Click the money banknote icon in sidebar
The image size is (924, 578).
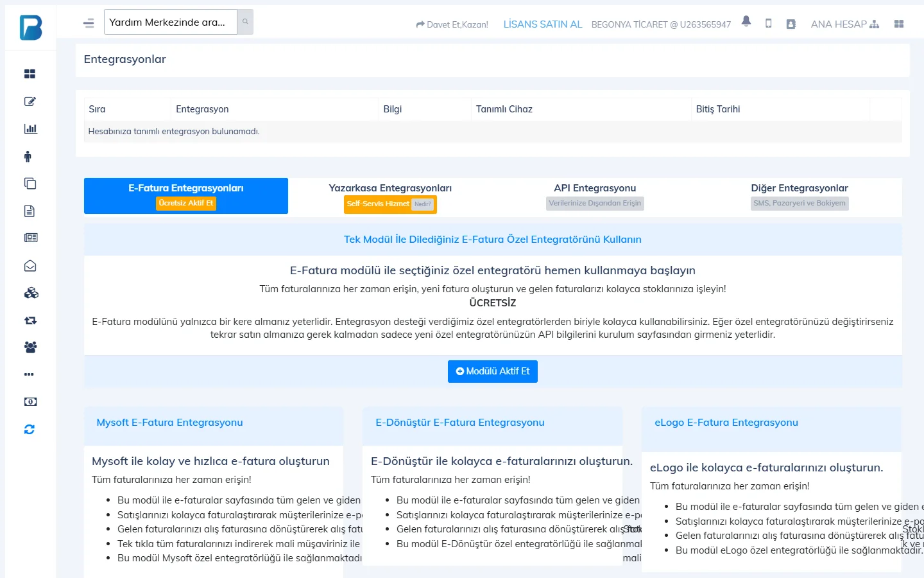click(x=30, y=401)
